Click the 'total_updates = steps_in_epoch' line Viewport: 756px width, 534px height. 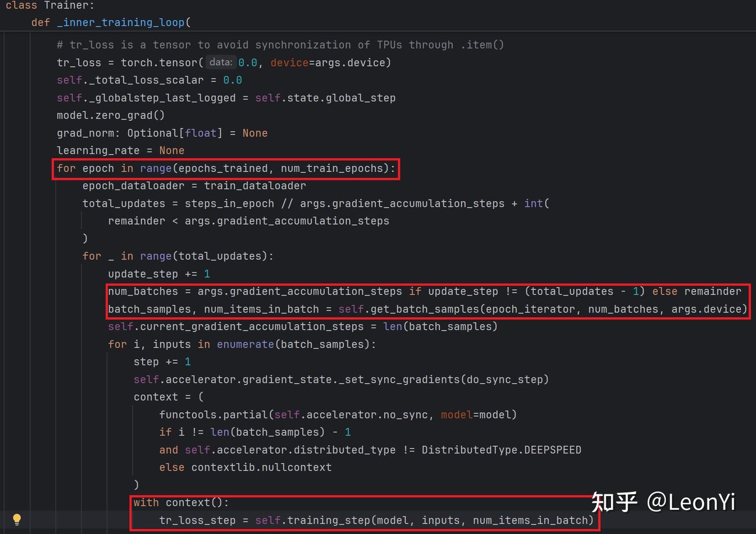pos(316,204)
